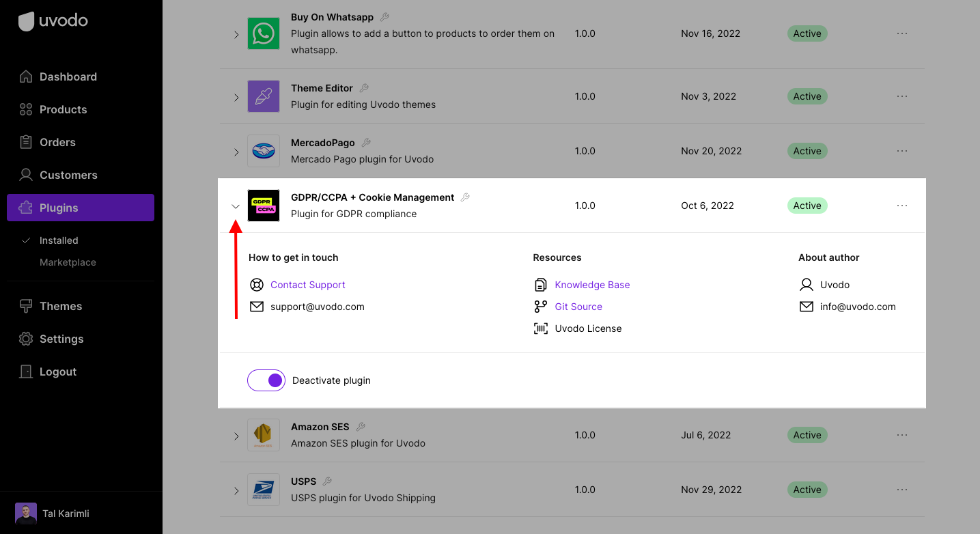The image size is (980, 534).
Task: Click Active badge for Buy On Whatsapp
Action: pos(807,33)
